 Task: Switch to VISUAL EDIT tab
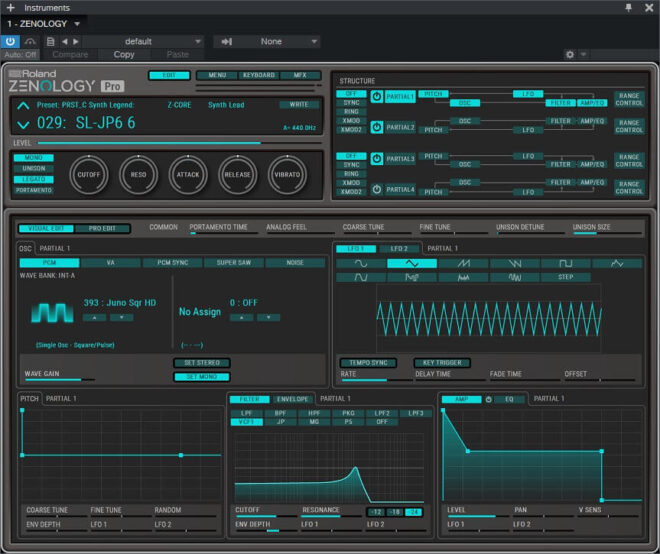click(46, 229)
